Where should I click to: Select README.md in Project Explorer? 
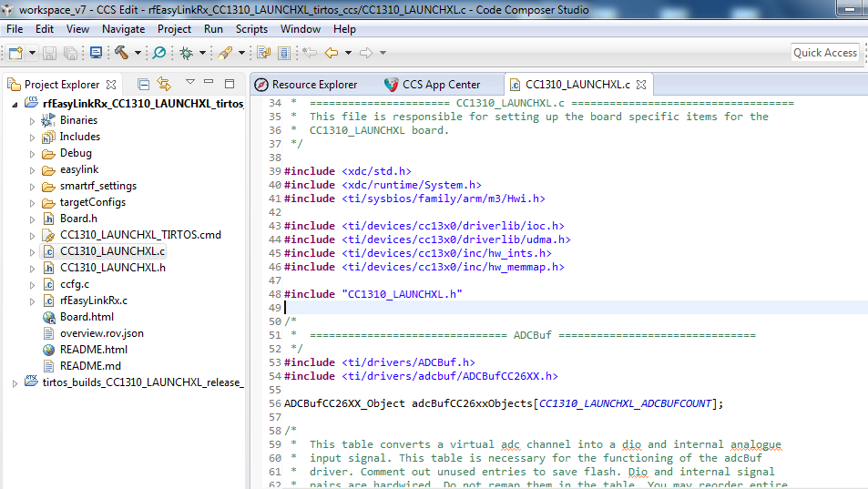tap(90, 366)
